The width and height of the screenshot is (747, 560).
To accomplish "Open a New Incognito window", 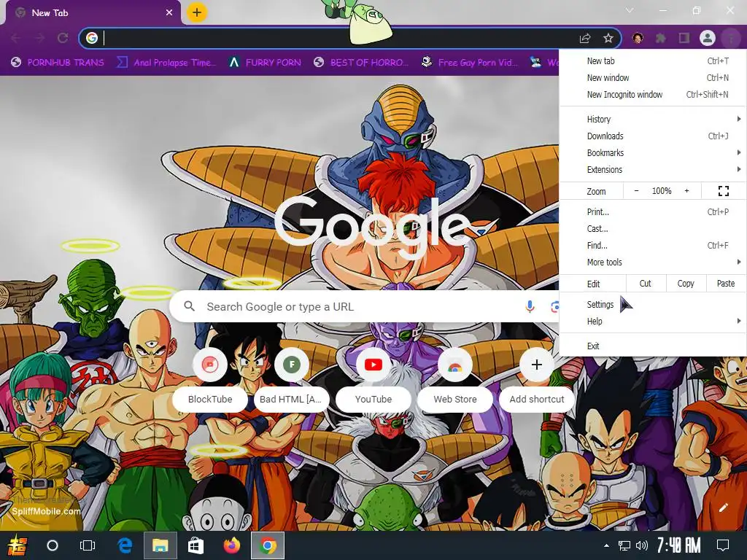I will pos(653,94).
